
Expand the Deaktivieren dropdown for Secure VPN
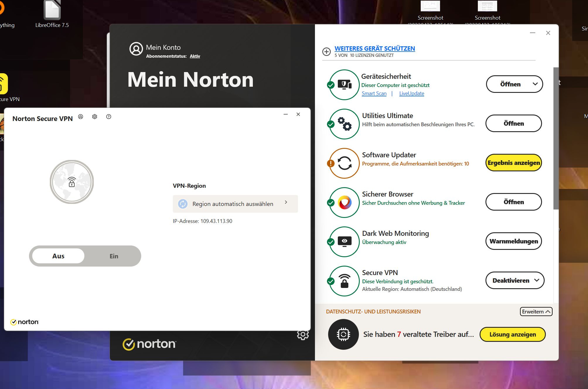click(x=536, y=280)
